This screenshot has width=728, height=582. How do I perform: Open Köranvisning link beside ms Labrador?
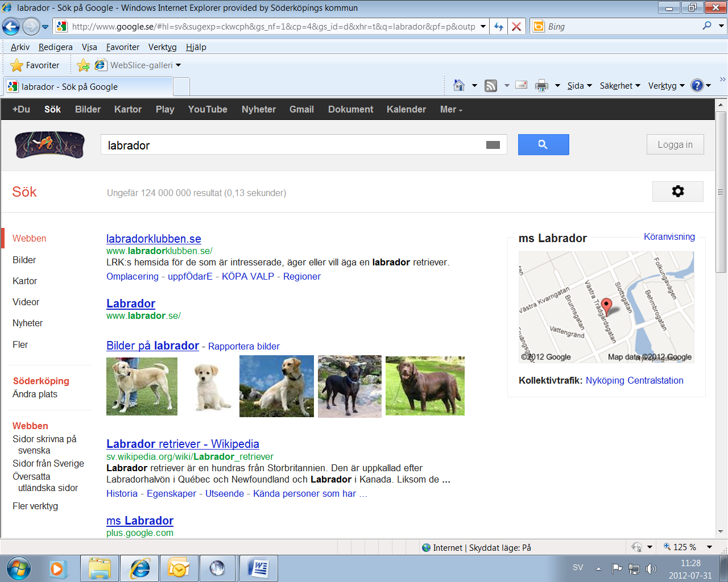point(669,236)
